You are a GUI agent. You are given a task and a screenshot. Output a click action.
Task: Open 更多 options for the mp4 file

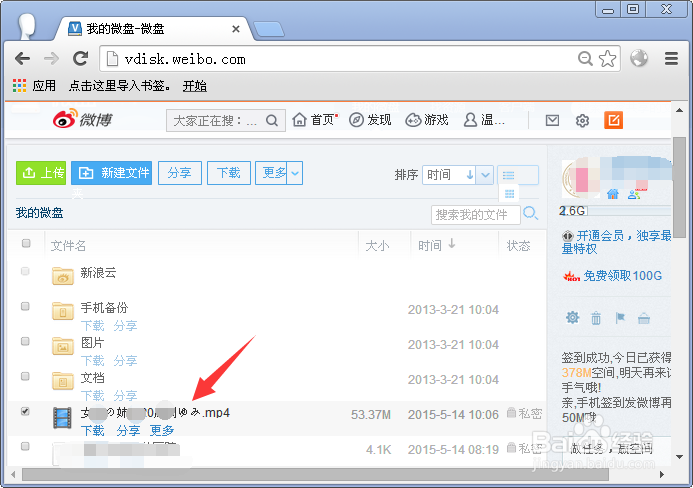[162, 430]
